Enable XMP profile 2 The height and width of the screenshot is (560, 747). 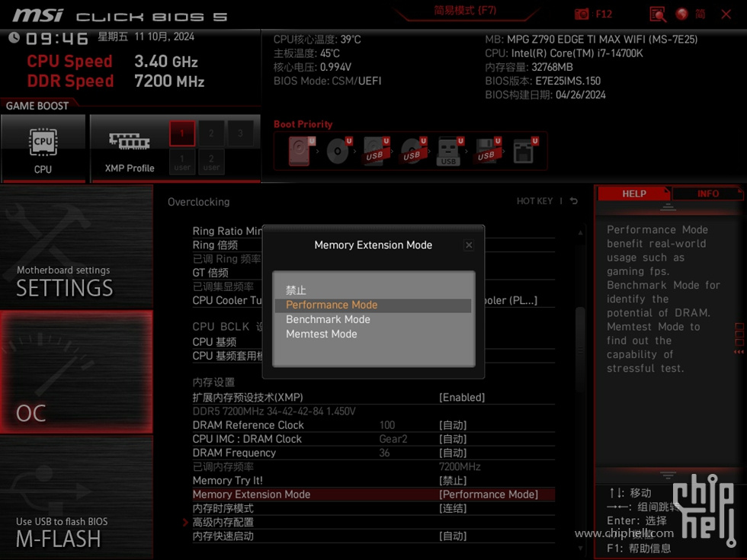[x=211, y=133]
